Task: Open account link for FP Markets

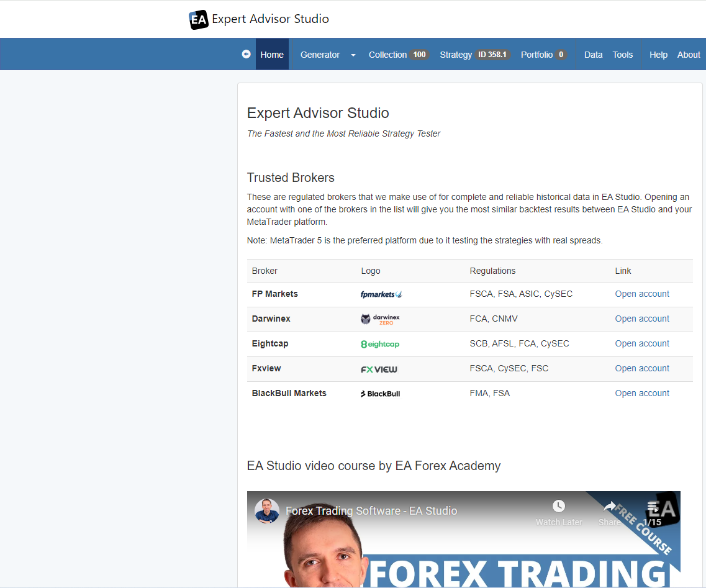Action: pos(642,294)
